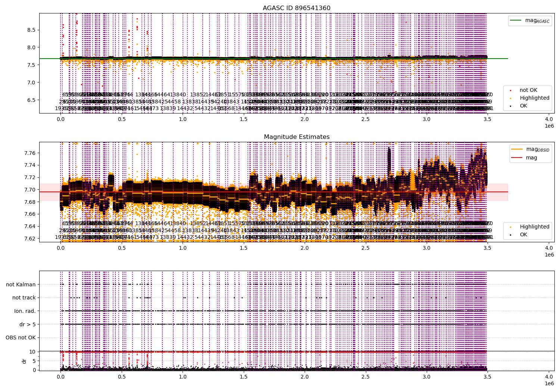This screenshot has width=560, height=392.
Task: Click the '2.0' x-axis tick under top plot
Action: (x=305, y=119)
